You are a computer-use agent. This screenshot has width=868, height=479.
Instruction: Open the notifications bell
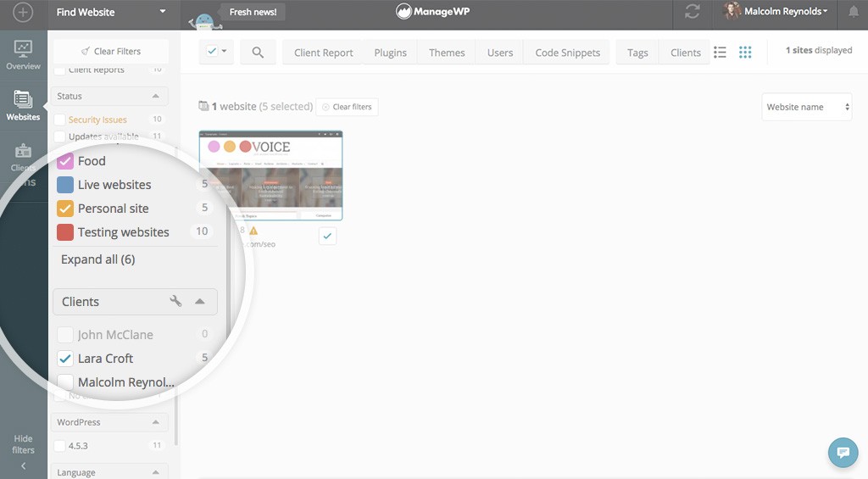853,12
